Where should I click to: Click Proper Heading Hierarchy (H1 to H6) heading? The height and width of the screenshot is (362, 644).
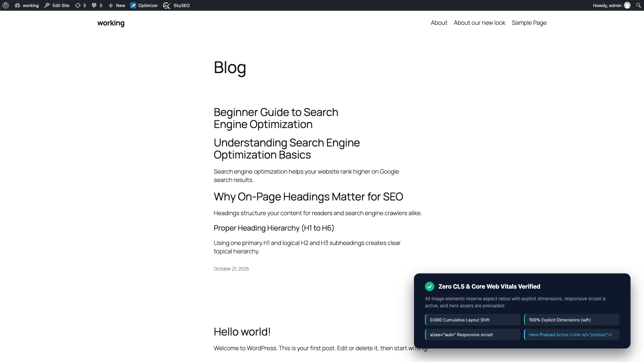click(x=274, y=228)
